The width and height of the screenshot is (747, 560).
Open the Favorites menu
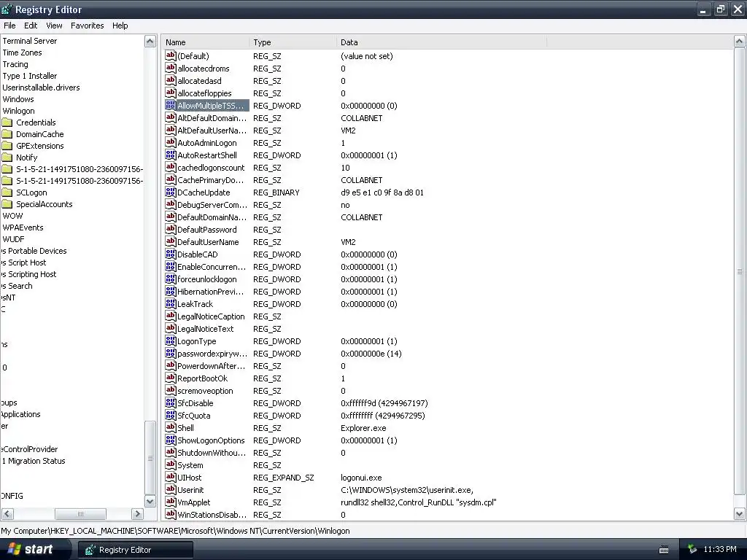click(x=88, y=26)
